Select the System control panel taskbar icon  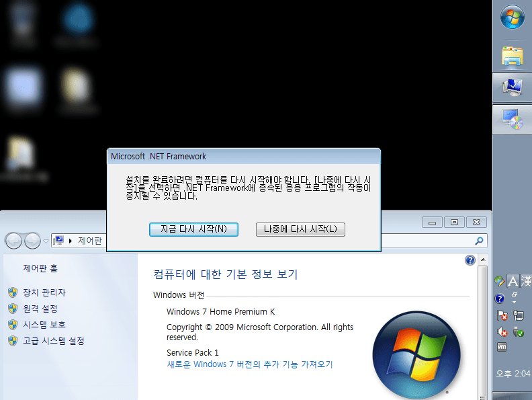click(513, 87)
